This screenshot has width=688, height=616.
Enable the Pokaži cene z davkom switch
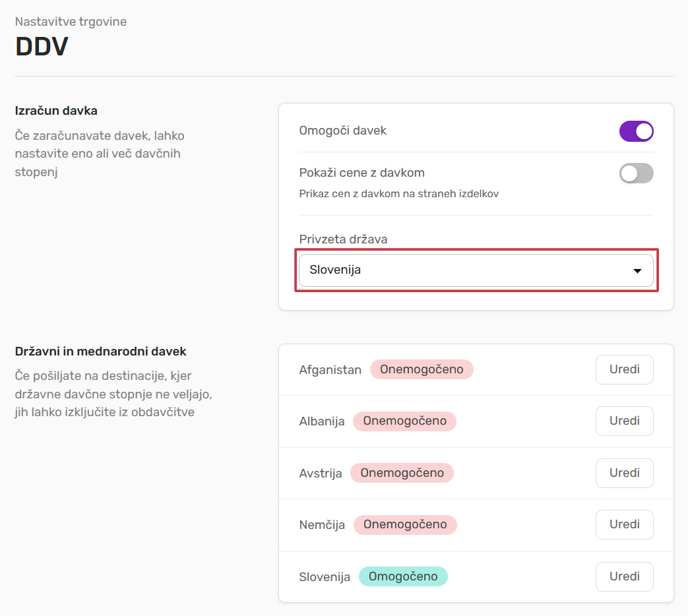click(636, 173)
